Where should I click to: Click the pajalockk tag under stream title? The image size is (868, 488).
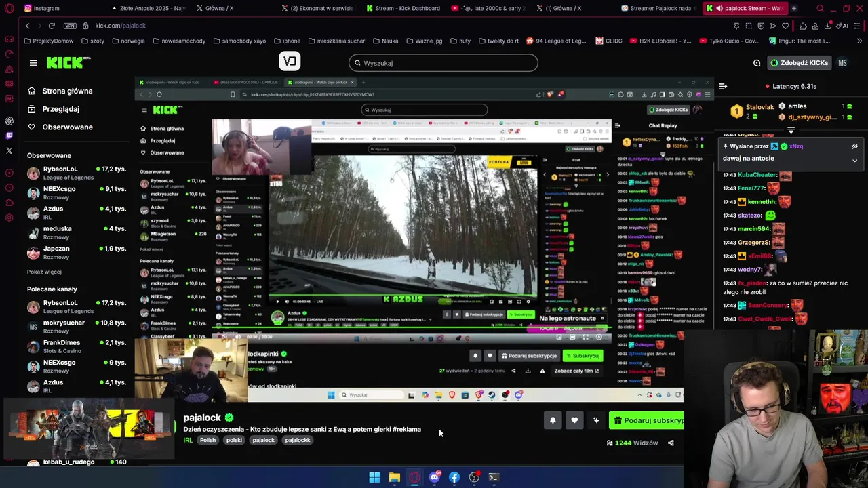[x=298, y=441]
